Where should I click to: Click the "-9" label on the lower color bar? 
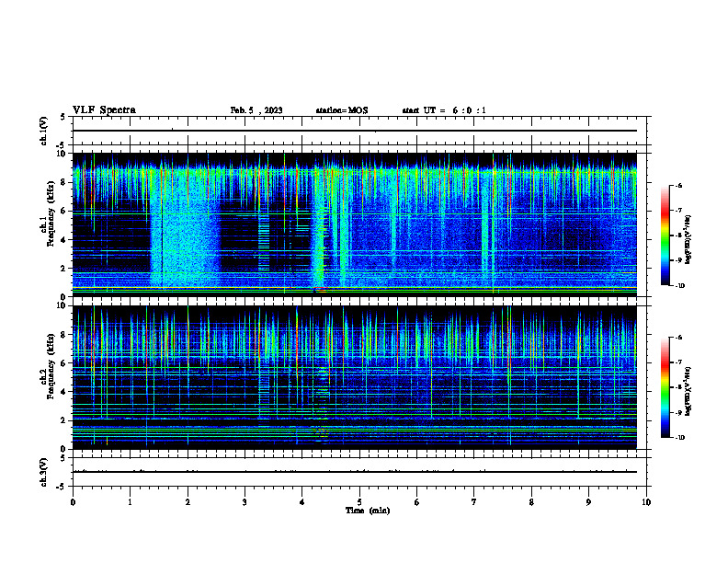(677, 412)
